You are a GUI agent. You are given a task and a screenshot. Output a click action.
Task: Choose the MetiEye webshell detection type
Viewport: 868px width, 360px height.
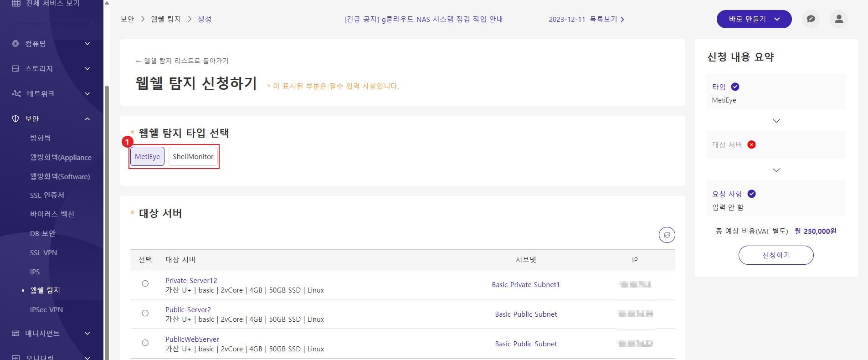pyautogui.click(x=147, y=156)
